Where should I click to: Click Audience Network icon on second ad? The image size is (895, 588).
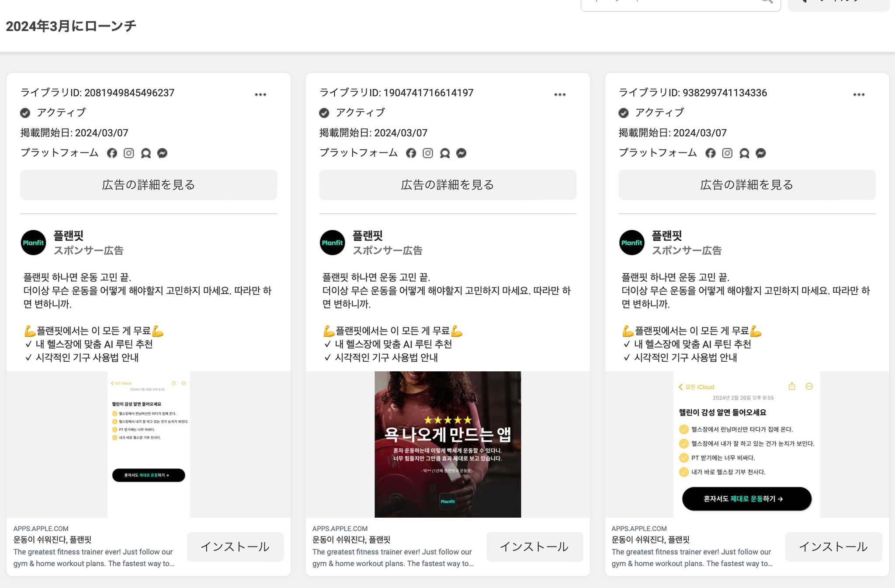[x=445, y=153]
